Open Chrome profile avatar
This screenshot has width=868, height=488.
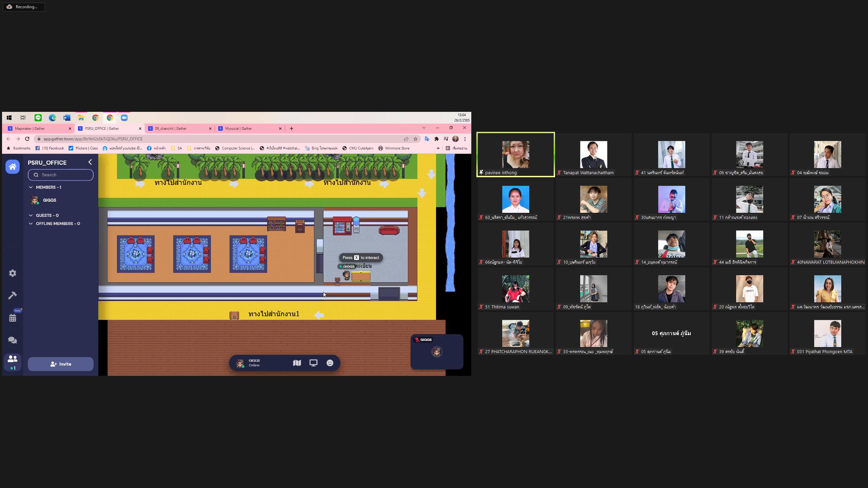[455, 139]
